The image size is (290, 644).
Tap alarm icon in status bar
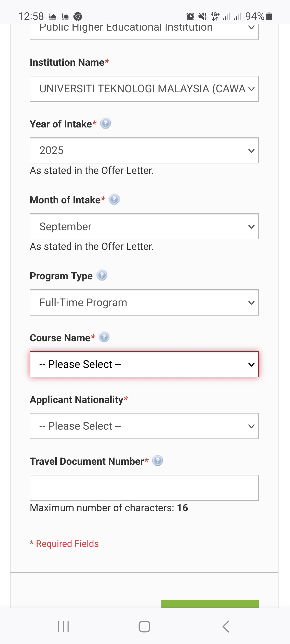tap(190, 16)
